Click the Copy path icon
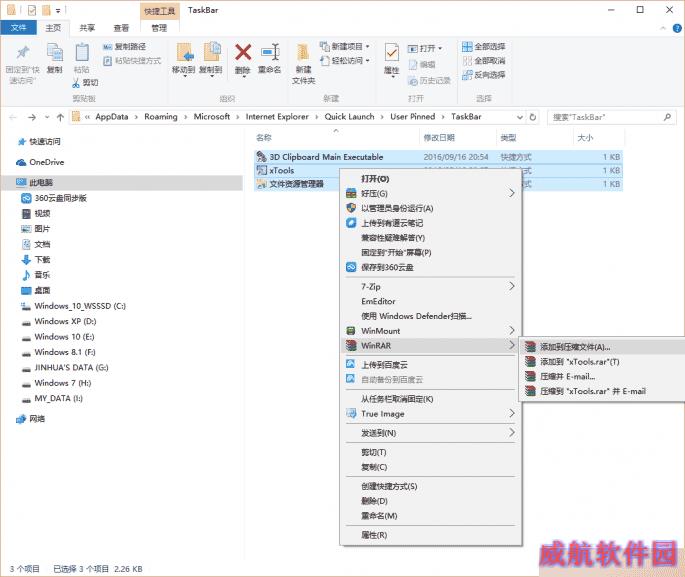The height and width of the screenshot is (577, 685). coord(107,47)
